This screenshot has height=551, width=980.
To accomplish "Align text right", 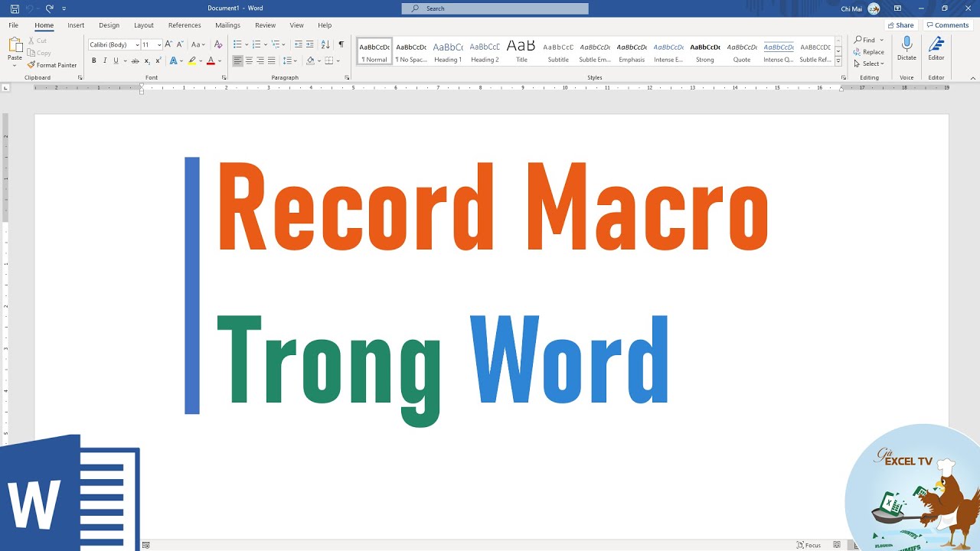I will [x=260, y=60].
